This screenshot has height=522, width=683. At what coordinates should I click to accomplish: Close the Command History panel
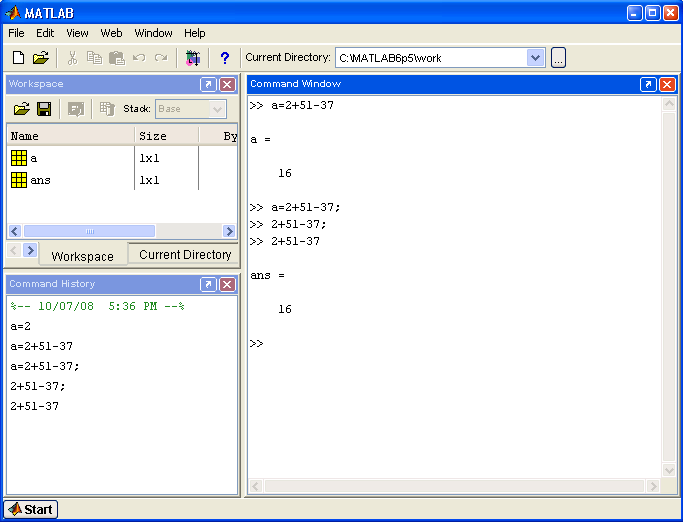coord(227,284)
